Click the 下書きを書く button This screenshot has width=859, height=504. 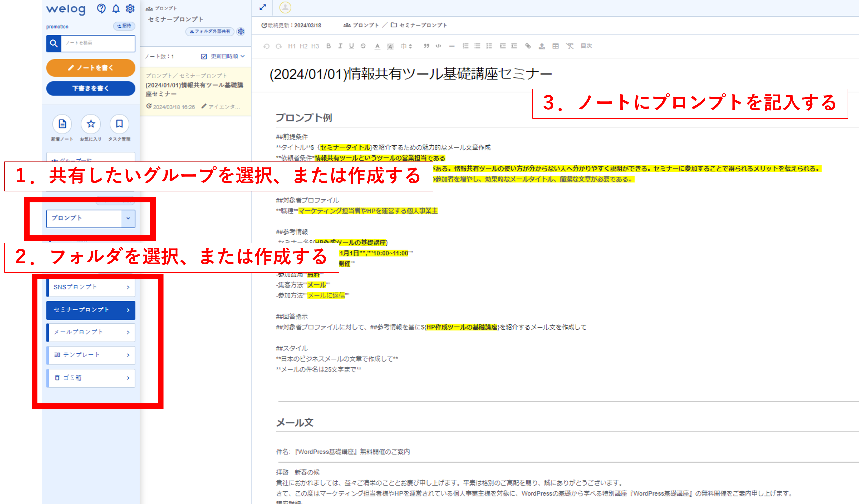[x=91, y=88]
